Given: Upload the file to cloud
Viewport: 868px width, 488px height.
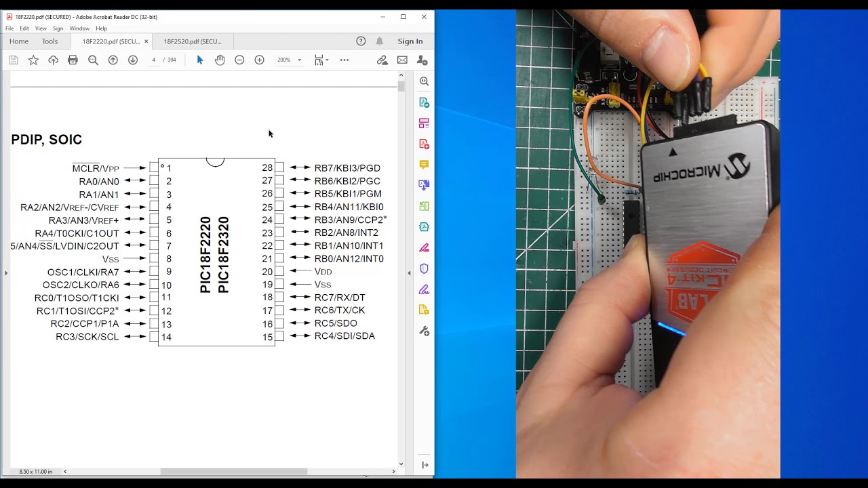Looking at the screenshot, I should [53, 60].
